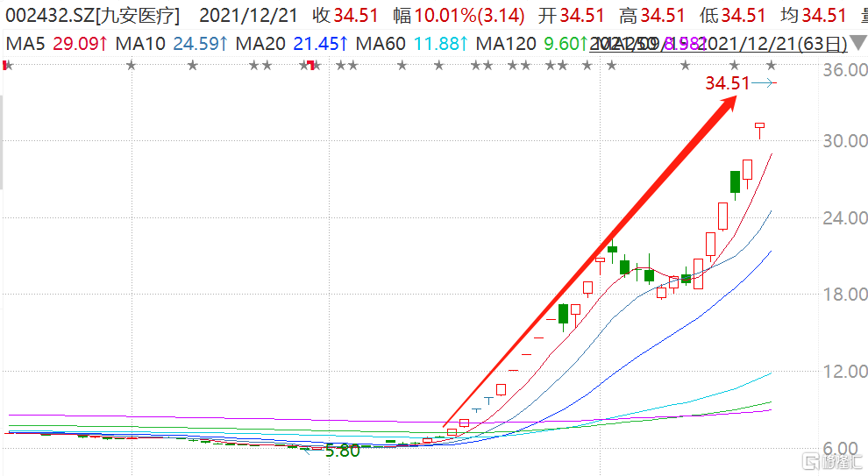
Task: Click the red 34.51 peak price label
Action: [728, 83]
